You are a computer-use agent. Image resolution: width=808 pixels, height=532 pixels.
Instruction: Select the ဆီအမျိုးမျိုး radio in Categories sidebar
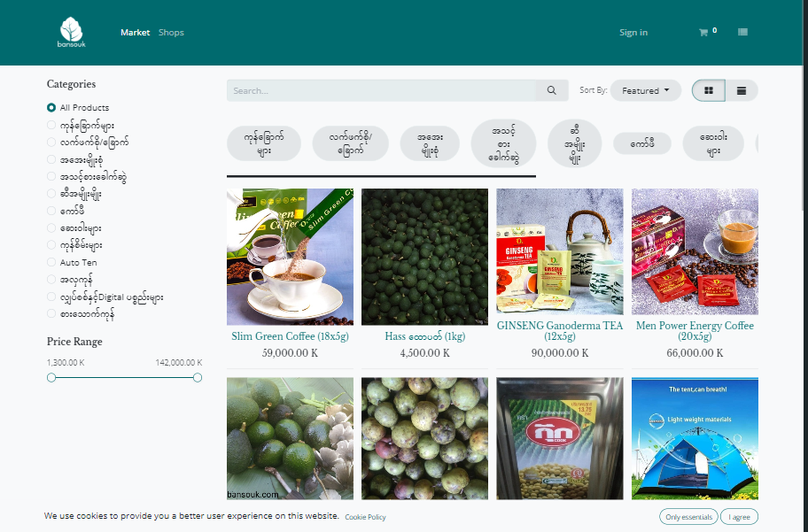tap(51, 194)
